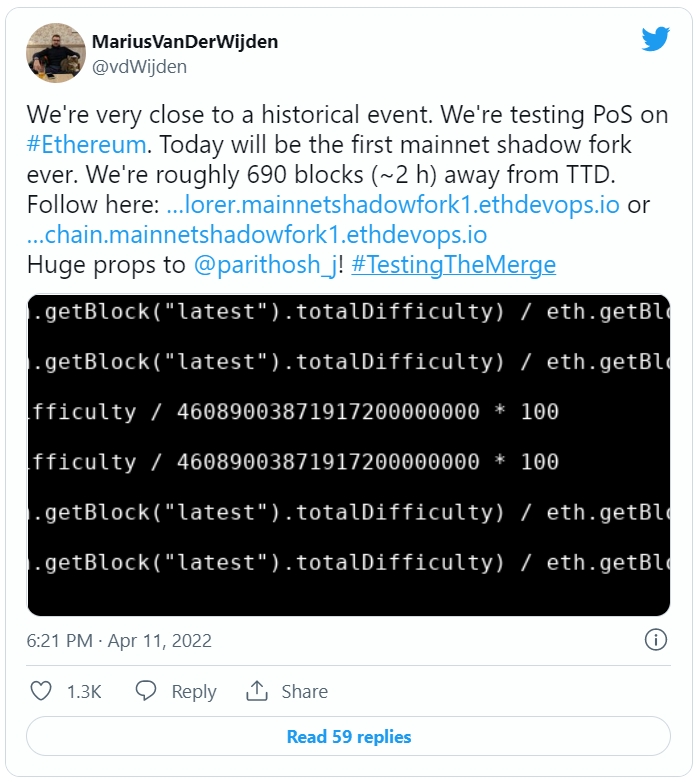The width and height of the screenshot is (697, 782).
Task: Click the 6:21 PM Apr 11, 2022 timestamp
Action: 119,640
